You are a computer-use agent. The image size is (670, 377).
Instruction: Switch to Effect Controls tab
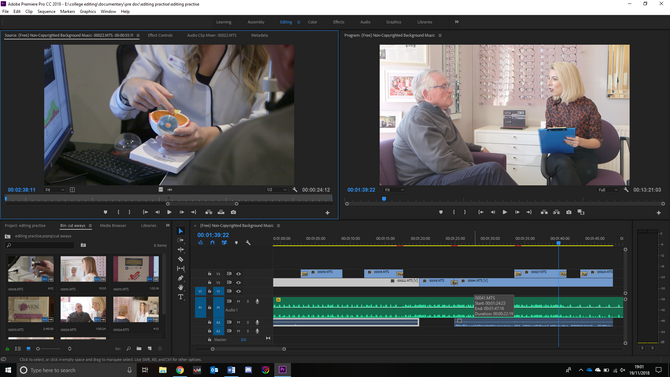(x=160, y=35)
